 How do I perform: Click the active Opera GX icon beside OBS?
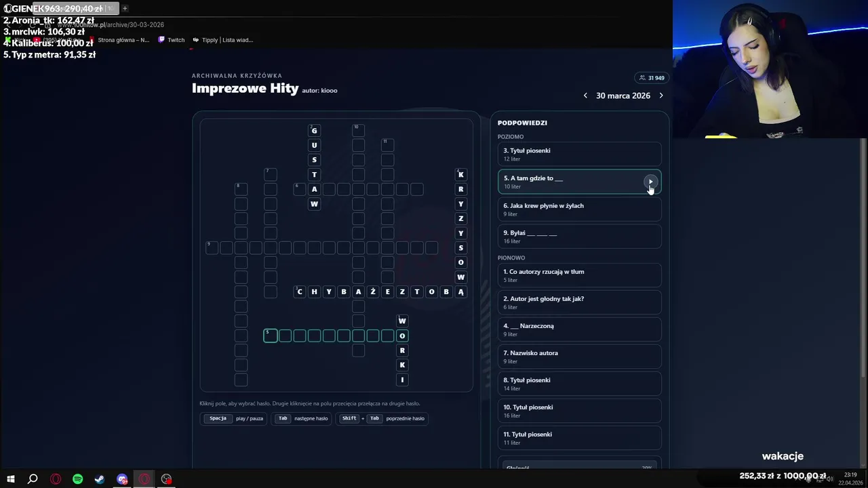(144, 479)
